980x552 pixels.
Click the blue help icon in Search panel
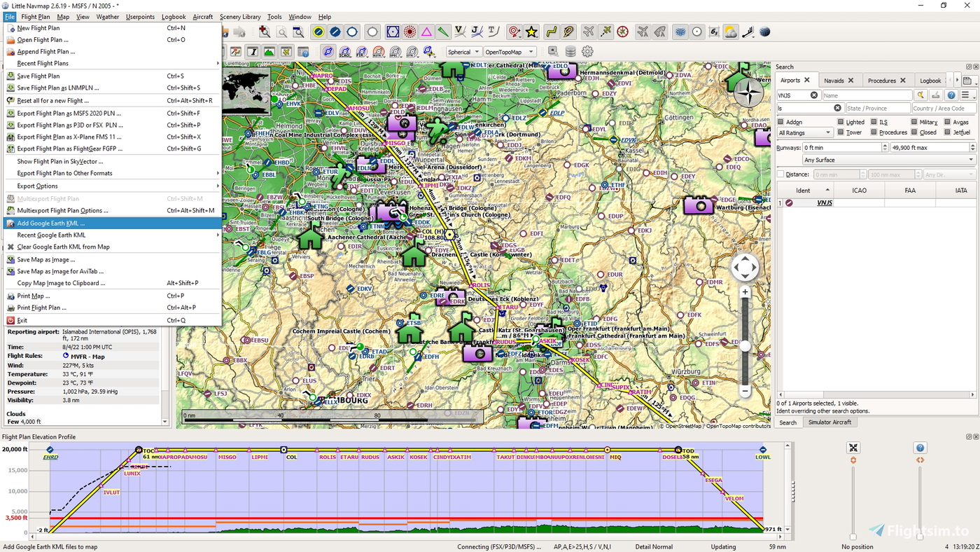tap(951, 95)
